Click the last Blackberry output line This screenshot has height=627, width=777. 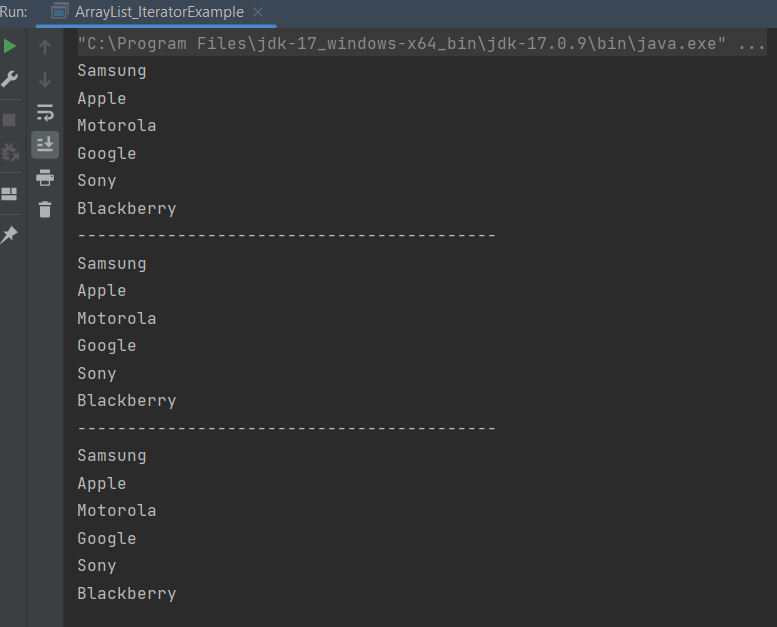[127, 594]
